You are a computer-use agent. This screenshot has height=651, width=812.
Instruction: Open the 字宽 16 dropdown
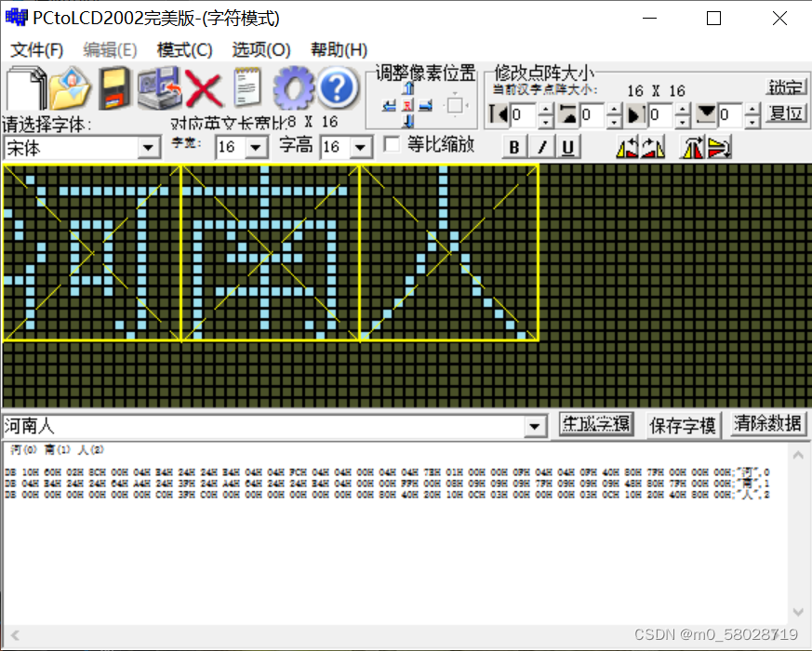coord(255,149)
